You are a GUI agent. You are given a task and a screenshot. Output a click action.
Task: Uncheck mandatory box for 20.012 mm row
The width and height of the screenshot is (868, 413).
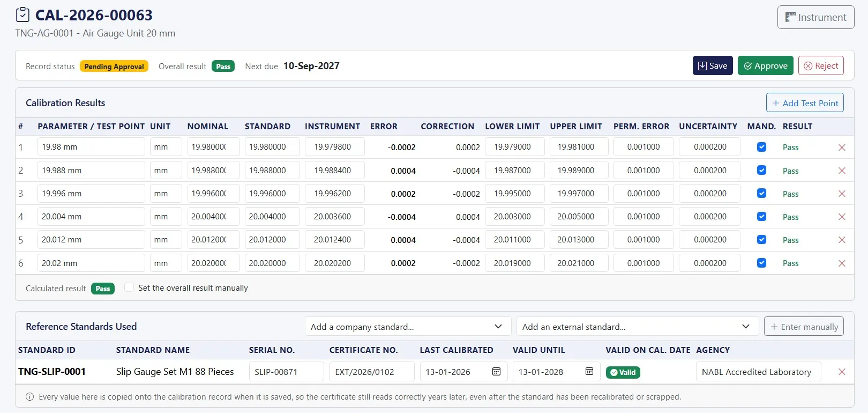click(761, 240)
